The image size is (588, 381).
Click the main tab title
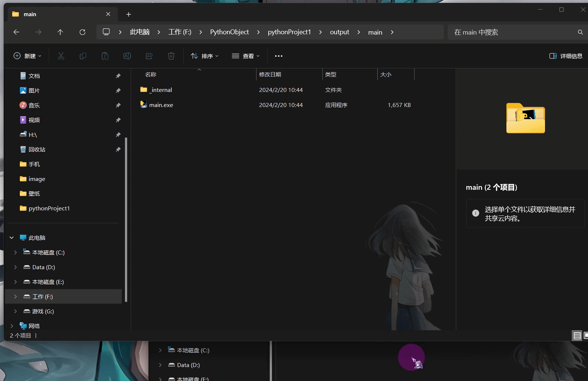[x=30, y=14]
